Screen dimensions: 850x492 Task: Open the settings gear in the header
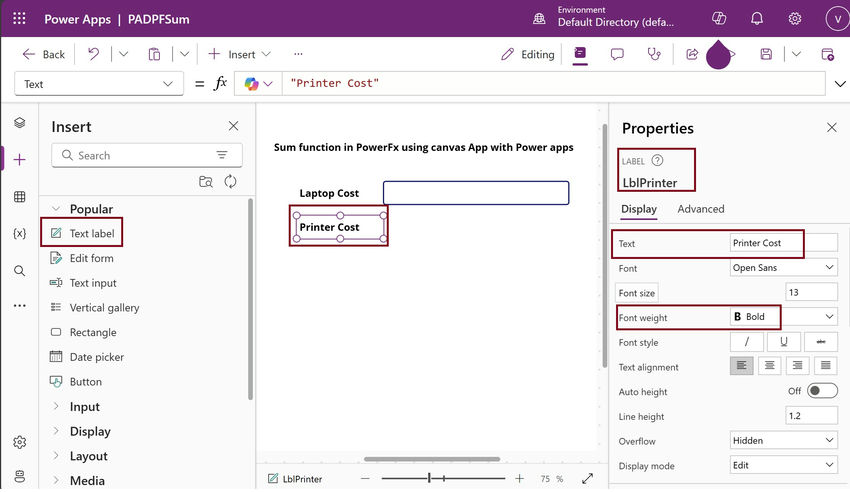click(x=795, y=18)
